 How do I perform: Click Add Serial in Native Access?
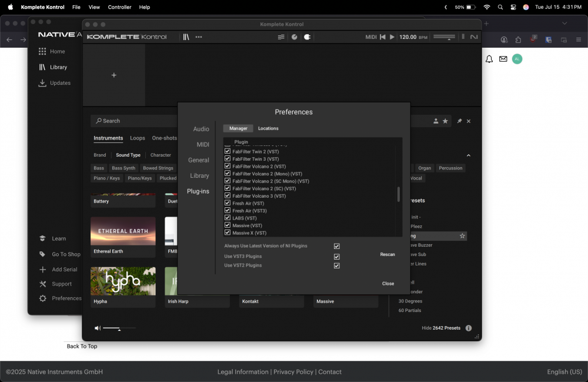click(x=58, y=270)
